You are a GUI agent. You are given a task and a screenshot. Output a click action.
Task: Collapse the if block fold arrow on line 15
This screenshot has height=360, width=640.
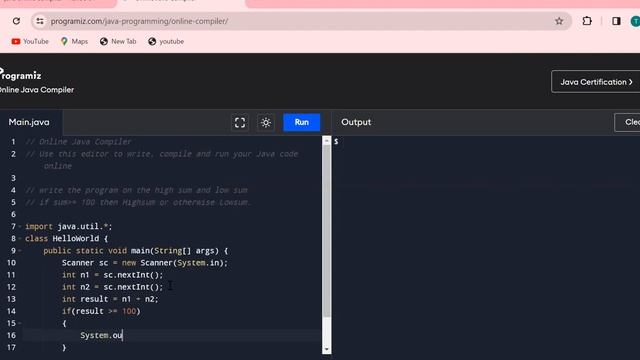tap(20, 323)
